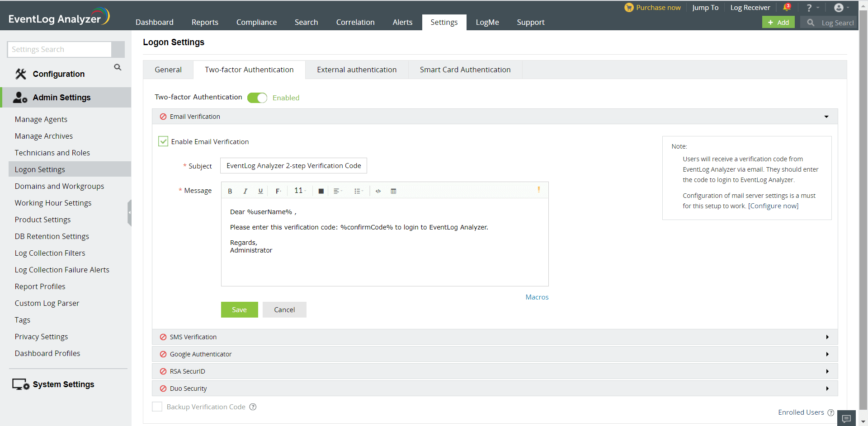Open Manage Agents in the sidebar
This screenshot has height=426, width=868.
[41, 119]
